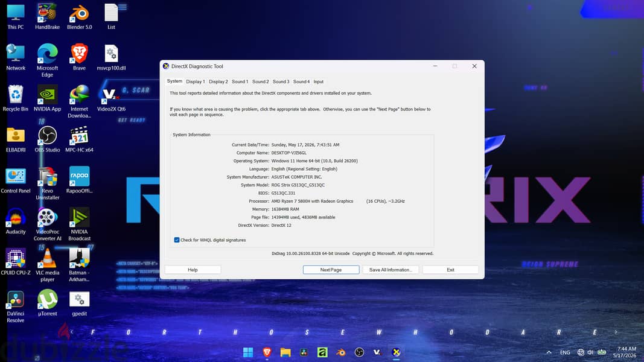Select the Network desktop icon
Viewport: 644px width, 362px height.
16,57
